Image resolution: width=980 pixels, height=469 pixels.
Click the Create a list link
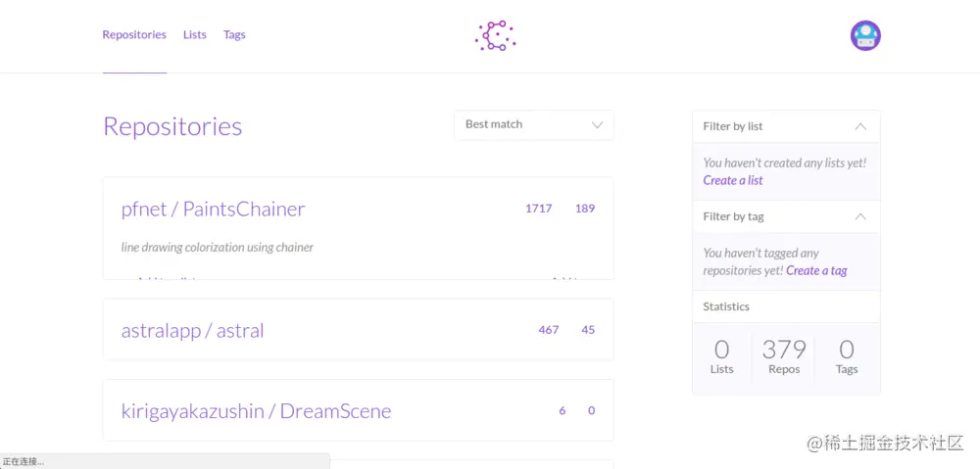(x=732, y=180)
